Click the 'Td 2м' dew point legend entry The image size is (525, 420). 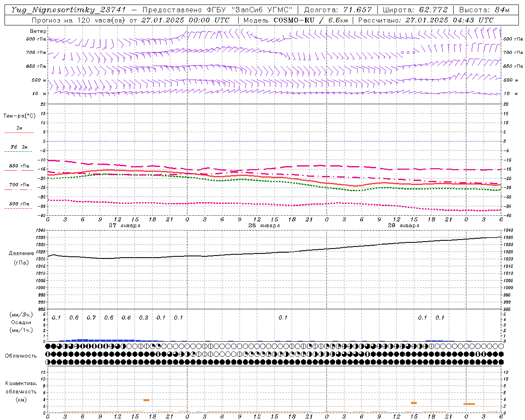(19, 146)
